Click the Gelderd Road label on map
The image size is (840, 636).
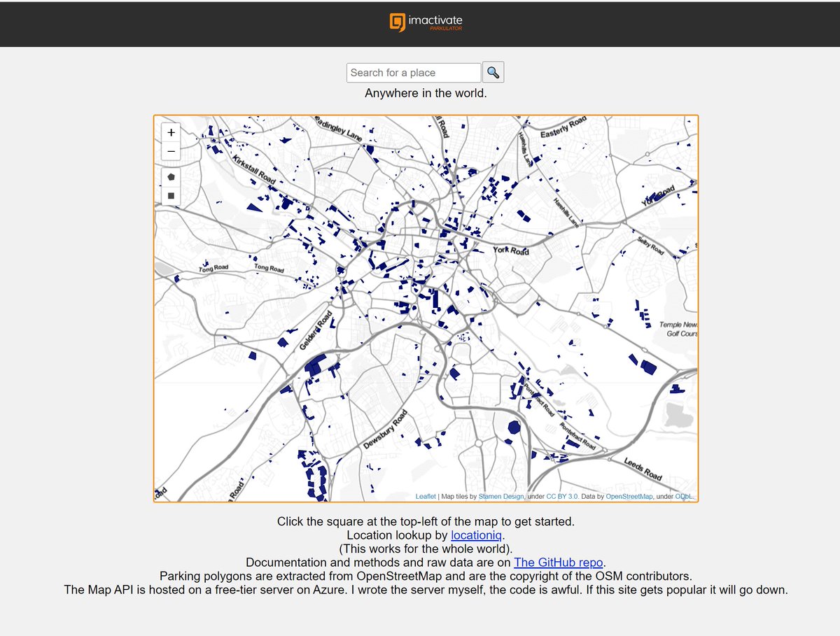[316, 332]
